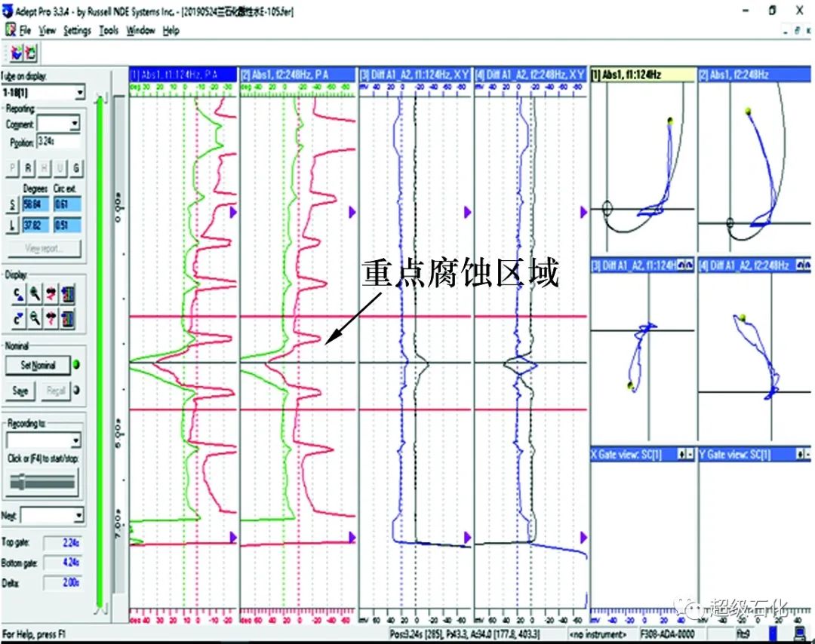
Task: Click the second toolbar icon below the menu bar
Action: (31, 52)
